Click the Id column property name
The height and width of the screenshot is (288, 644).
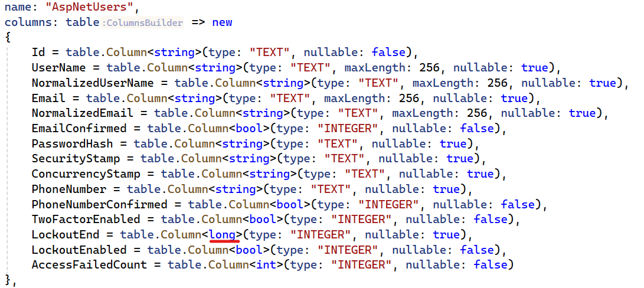pos(38,53)
